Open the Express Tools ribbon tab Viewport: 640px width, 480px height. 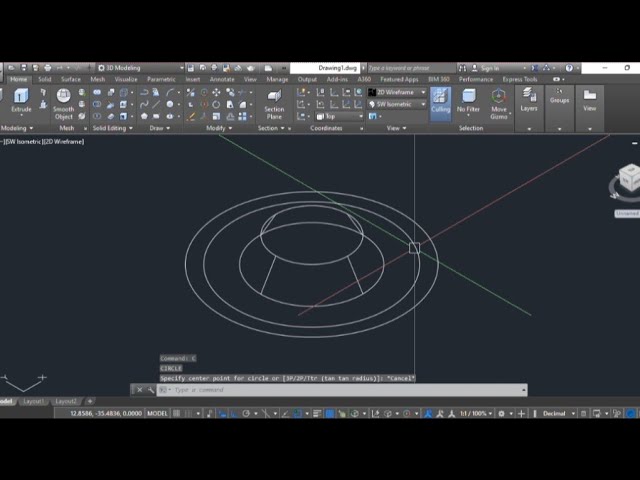pos(520,79)
